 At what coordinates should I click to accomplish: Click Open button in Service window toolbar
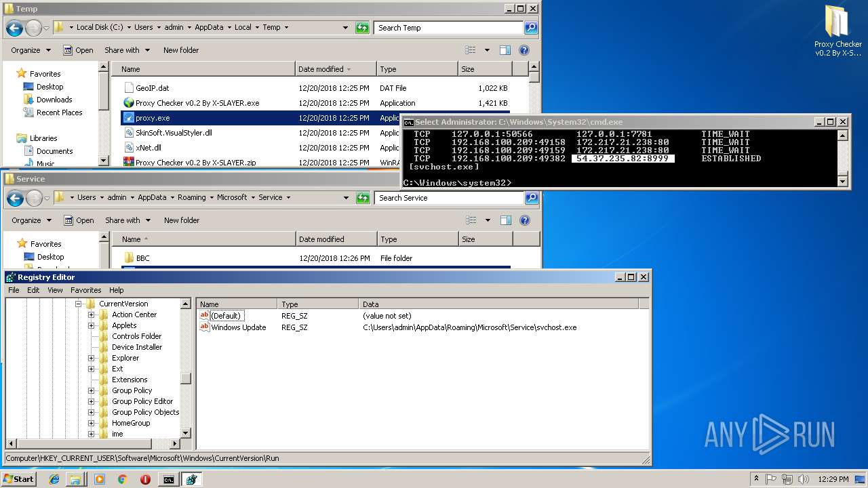79,220
